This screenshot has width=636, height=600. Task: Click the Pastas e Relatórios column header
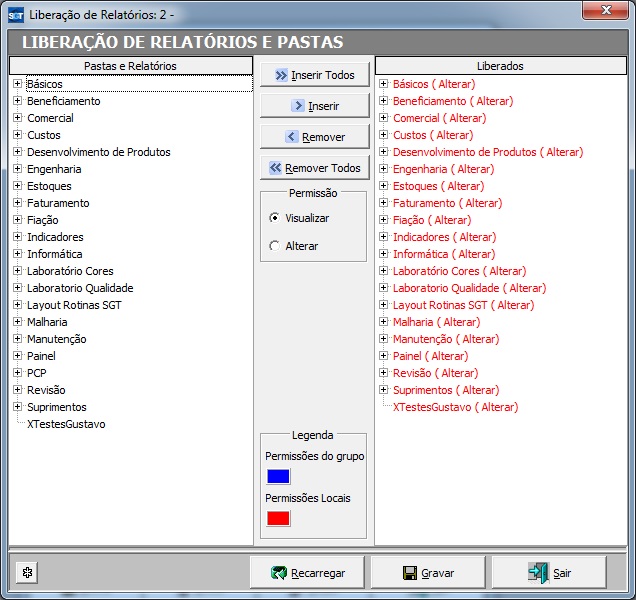(x=131, y=66)
